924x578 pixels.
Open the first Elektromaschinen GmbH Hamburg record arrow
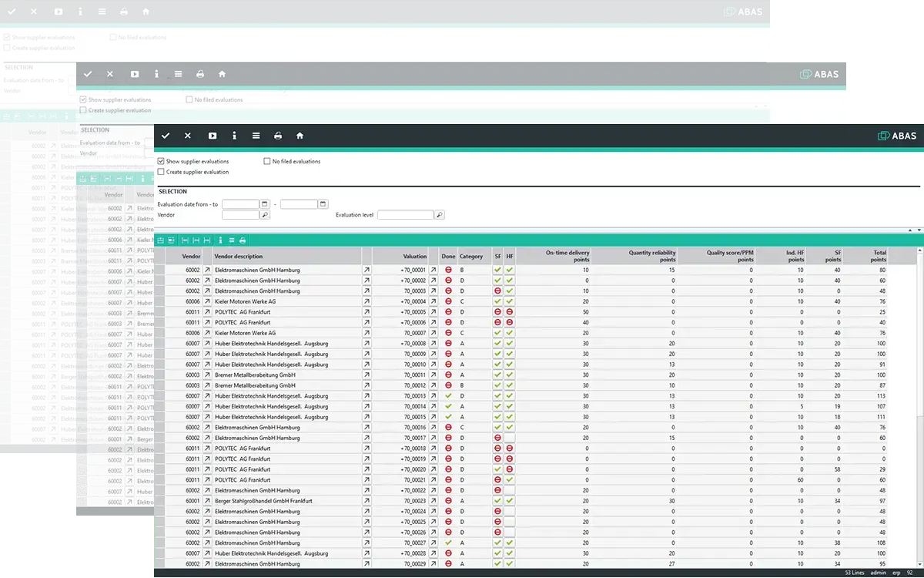(206, 268)
